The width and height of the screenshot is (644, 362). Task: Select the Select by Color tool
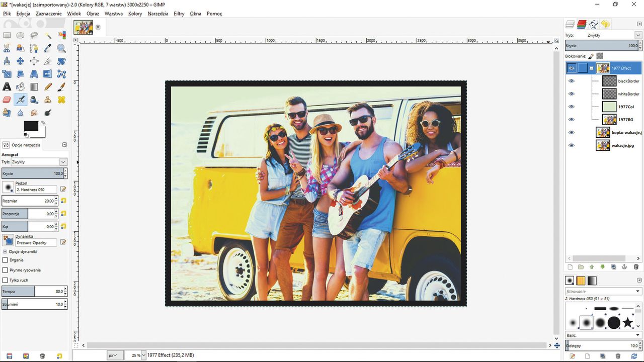coord(61,35)
